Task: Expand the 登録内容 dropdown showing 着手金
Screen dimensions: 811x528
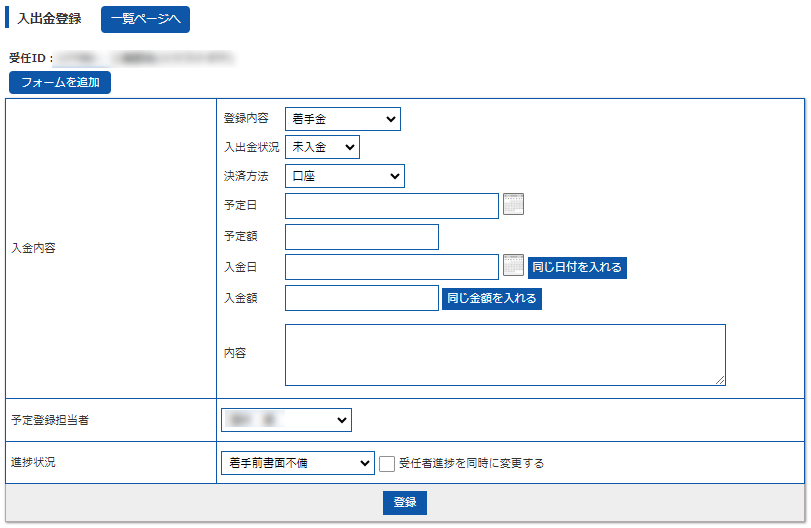Action: [342, 119]
